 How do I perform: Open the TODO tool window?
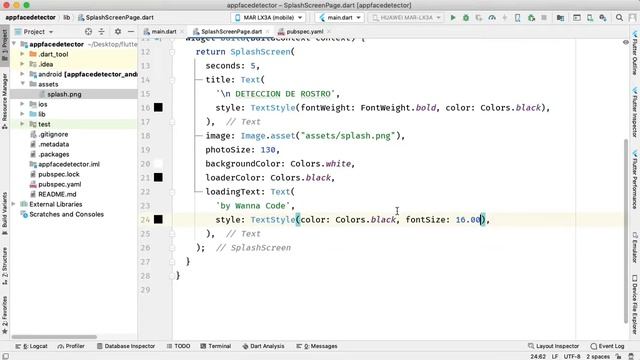pyautogui.click(x=179, y=346)
